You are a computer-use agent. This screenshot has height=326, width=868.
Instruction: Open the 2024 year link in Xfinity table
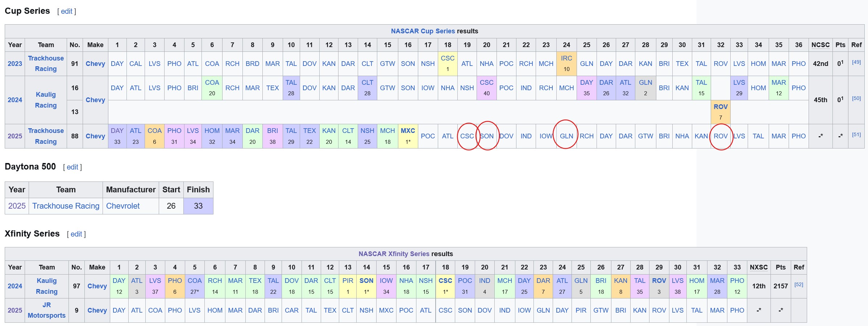point(15,286)
